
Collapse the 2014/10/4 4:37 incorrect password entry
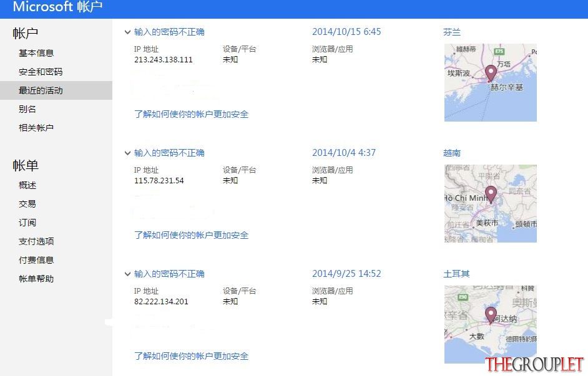(127, 153)
